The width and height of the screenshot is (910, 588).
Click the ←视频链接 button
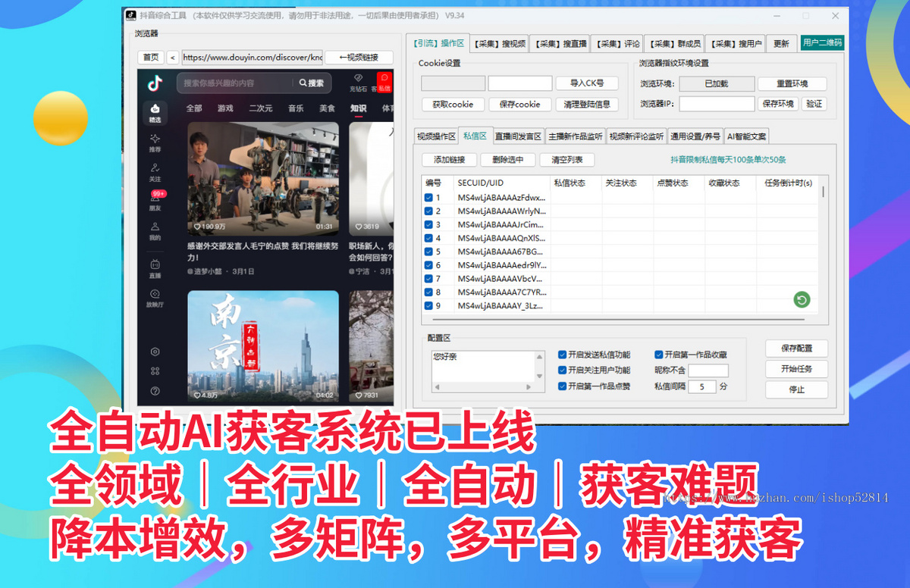(359, 58)
